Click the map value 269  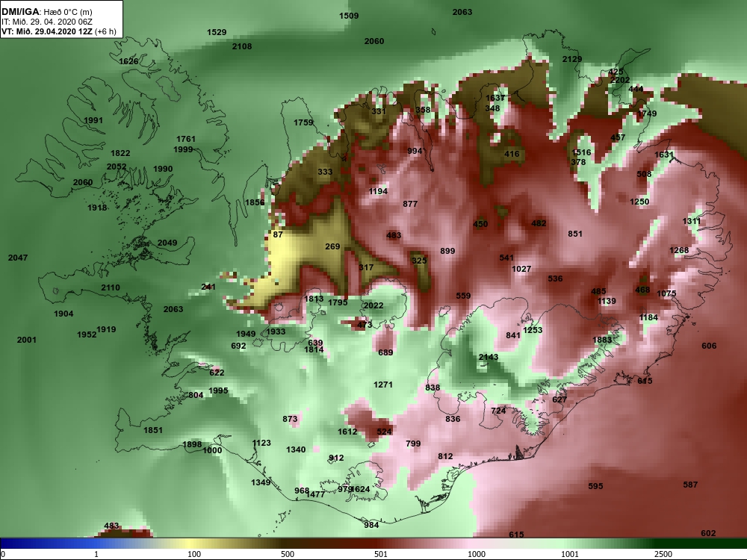[332, 246]
